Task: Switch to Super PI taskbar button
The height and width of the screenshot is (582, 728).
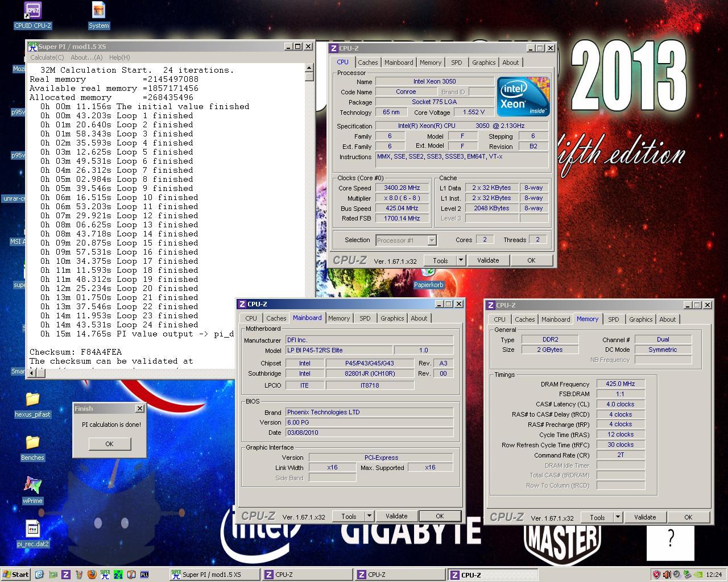Action: 214,575
